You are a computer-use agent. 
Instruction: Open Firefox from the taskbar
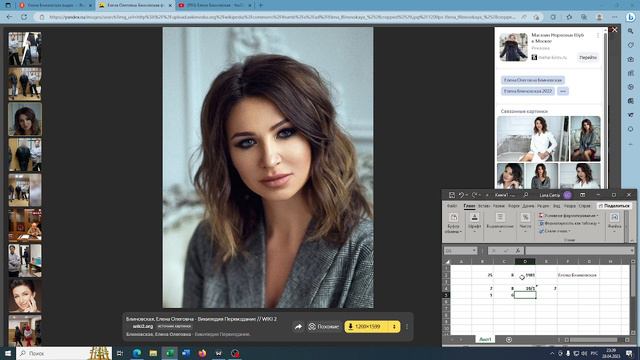coord(202,353)
